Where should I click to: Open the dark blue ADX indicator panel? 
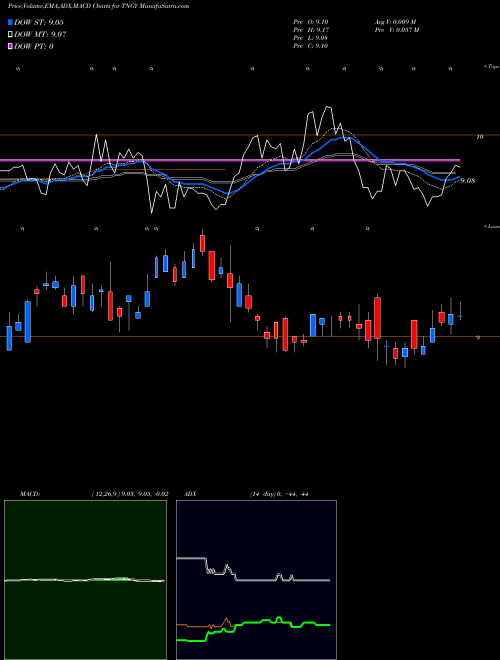pos(256,580)
